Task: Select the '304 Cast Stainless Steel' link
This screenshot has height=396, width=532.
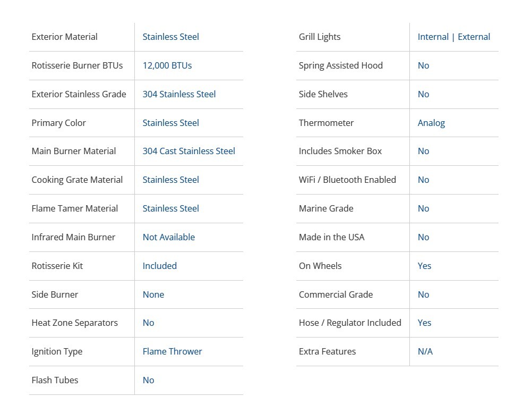Action: pyautogui.click(x=188, y=151)
